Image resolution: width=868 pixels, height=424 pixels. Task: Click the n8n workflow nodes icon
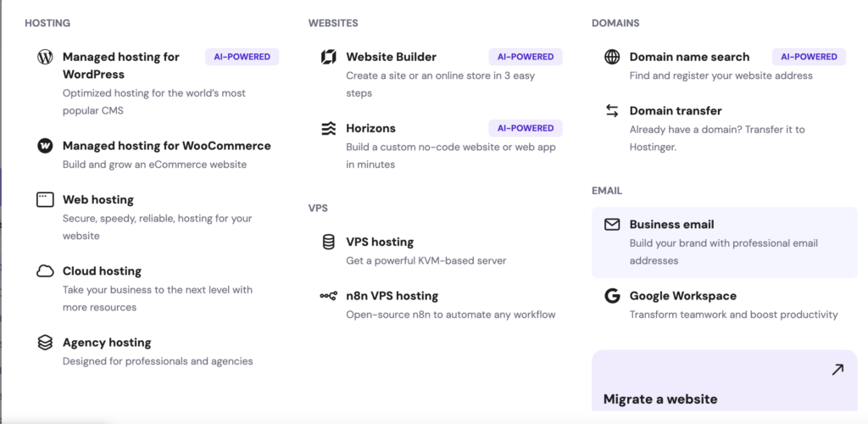[x=328, y=296]
